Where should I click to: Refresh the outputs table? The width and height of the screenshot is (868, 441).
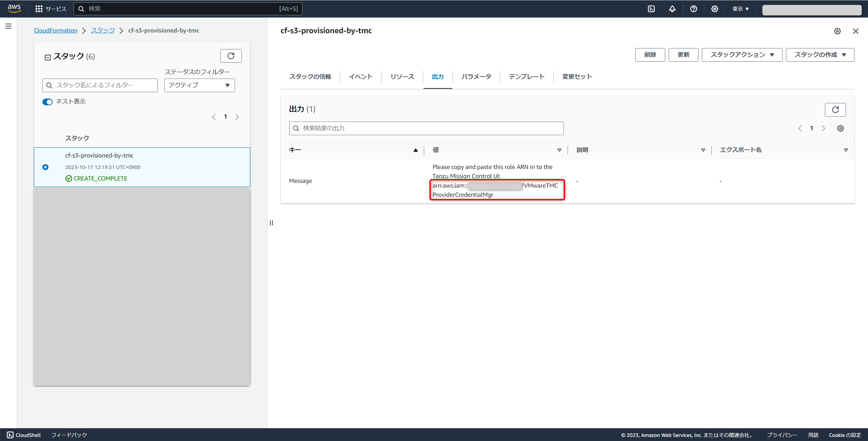click(835, 110)
